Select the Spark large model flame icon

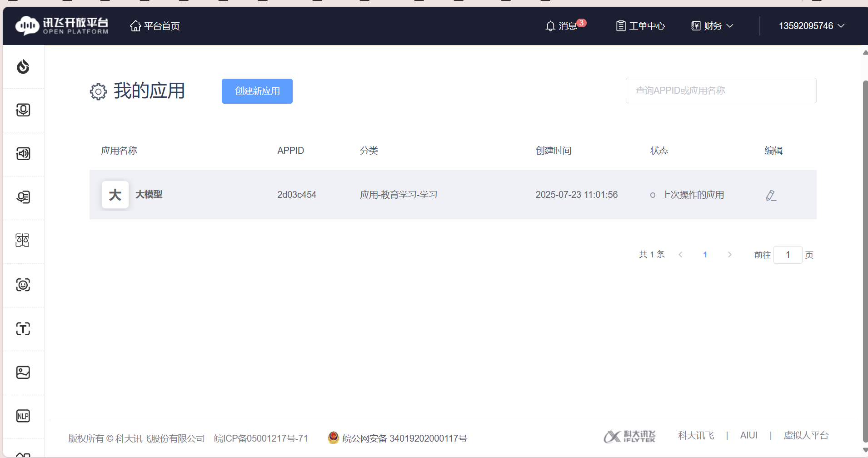click(23, 67)
